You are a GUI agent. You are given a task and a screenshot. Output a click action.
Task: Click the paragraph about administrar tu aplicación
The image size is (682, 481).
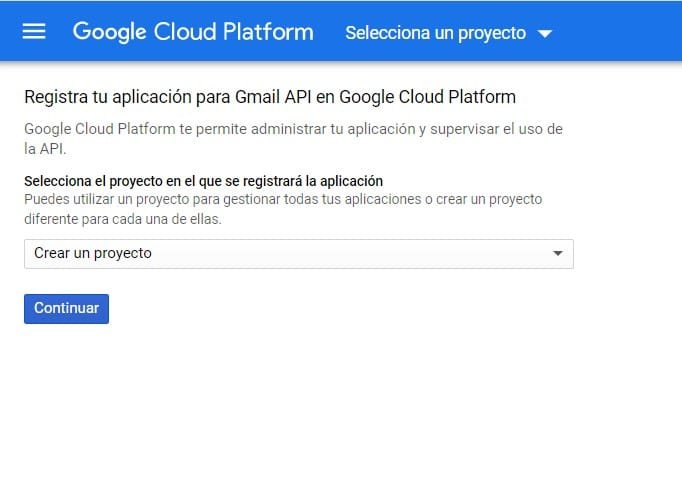[294, 139]
